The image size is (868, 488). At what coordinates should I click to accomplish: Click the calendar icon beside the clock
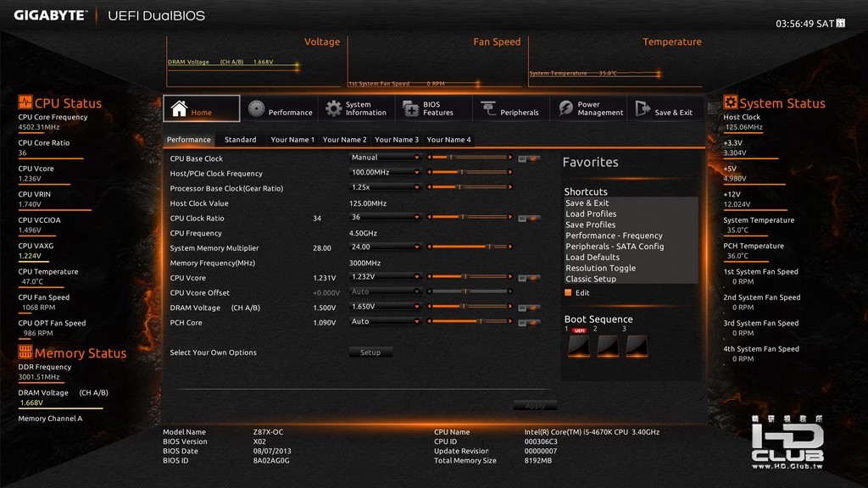pyautogui.click(x=840, y=23)
